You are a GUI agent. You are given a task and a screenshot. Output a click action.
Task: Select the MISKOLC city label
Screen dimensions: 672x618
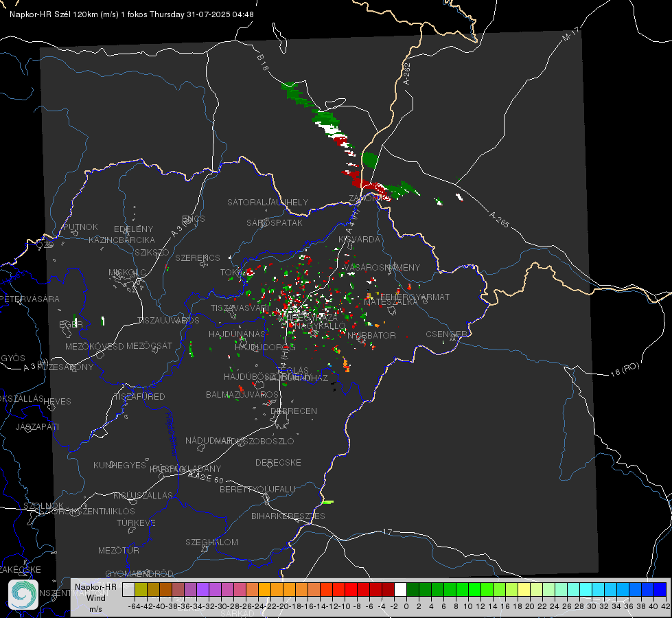[x=127, y=273]
